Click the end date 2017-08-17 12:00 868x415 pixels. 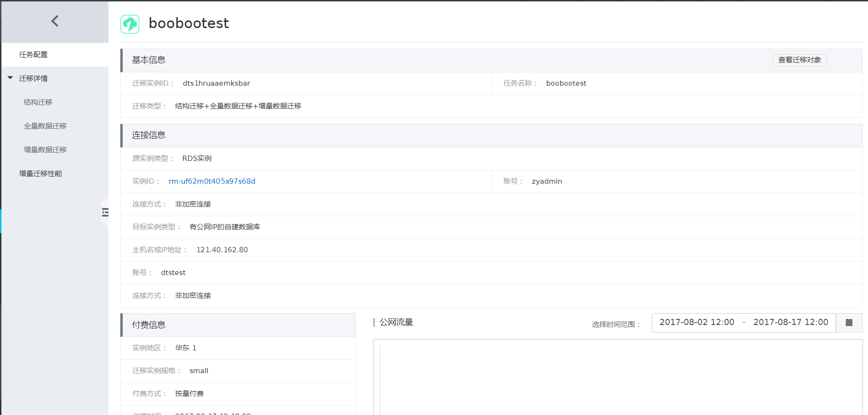(x=790, y=322)
